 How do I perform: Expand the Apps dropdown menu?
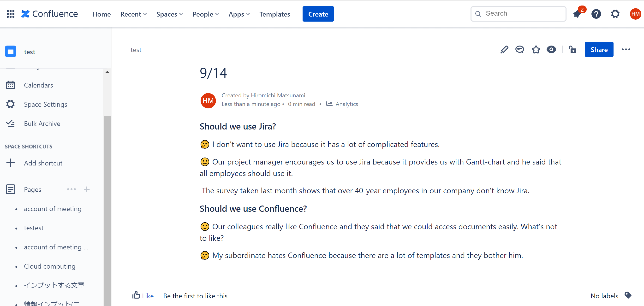[239, 14]
